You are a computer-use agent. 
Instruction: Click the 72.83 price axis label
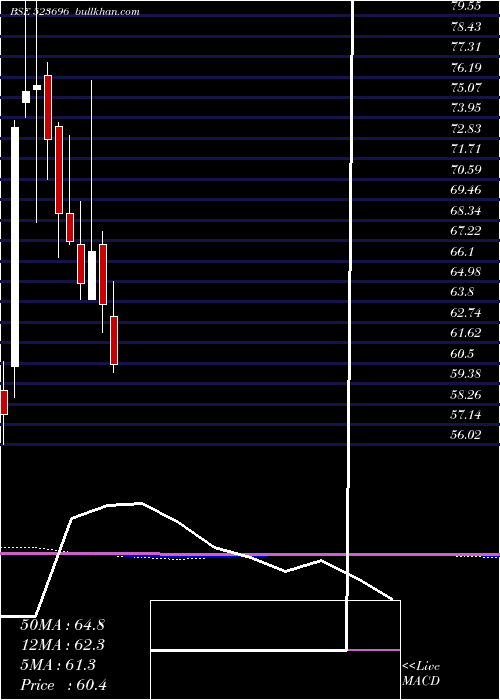coord(466,129)
